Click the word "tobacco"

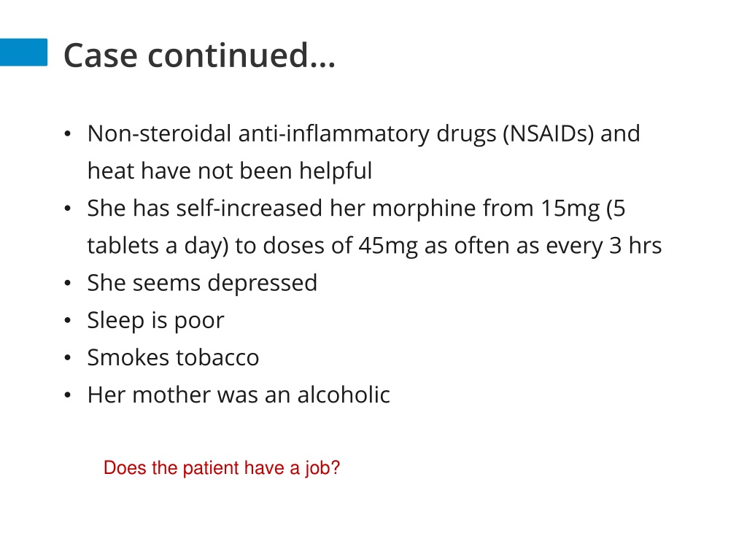(217, 357)
